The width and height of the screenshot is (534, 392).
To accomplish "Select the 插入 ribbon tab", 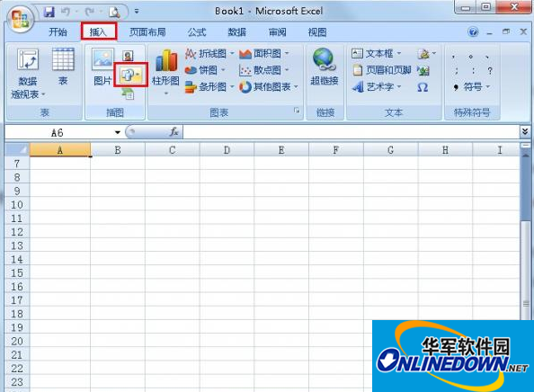I will 98,32.
